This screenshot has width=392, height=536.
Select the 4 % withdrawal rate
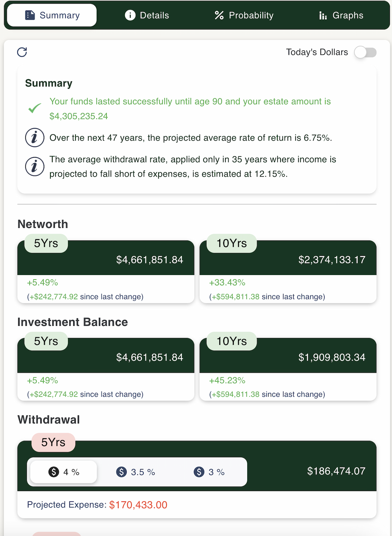(64, 472)
